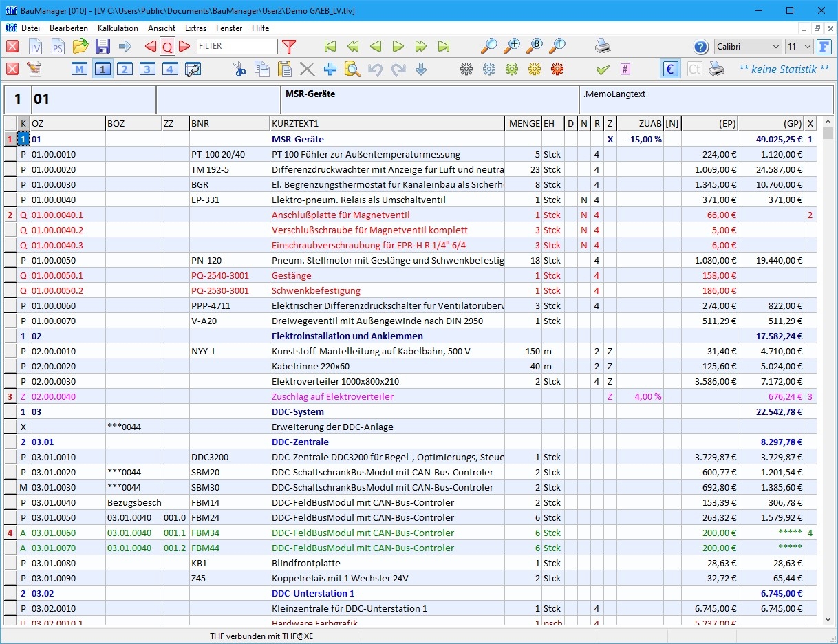Open the Kalkulation menu
Screen dimensions: 838x644
(118, 28)
